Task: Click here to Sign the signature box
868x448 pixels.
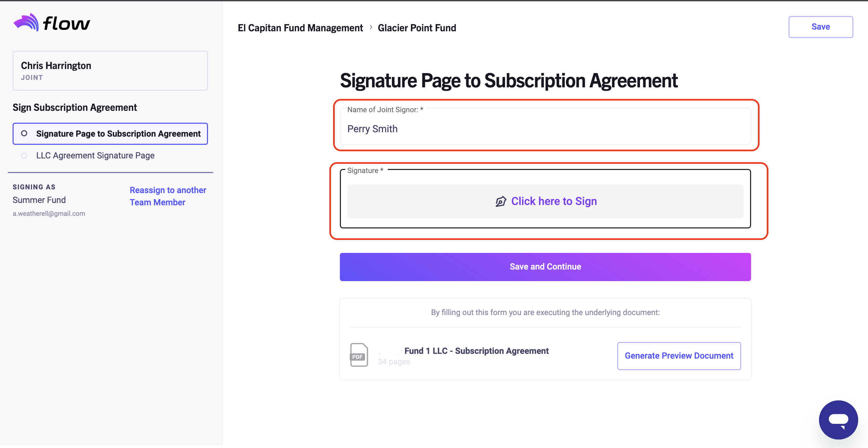Action: [545, 201]
